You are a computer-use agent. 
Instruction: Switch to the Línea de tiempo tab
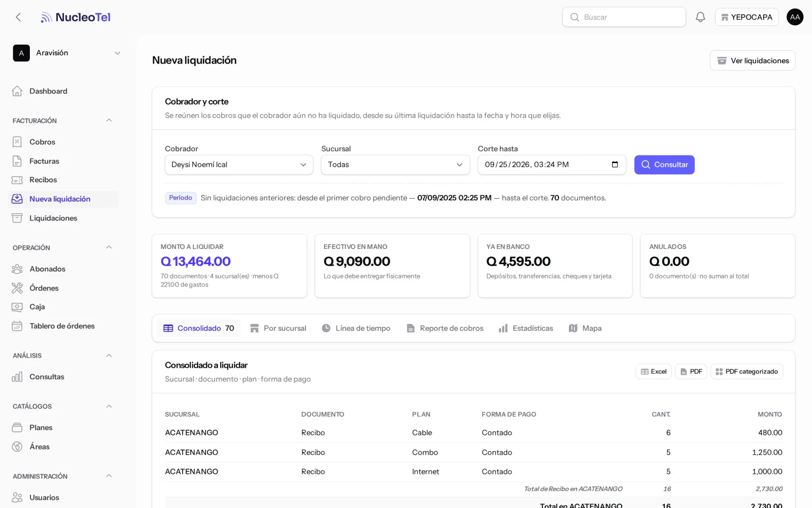(356, 328)
